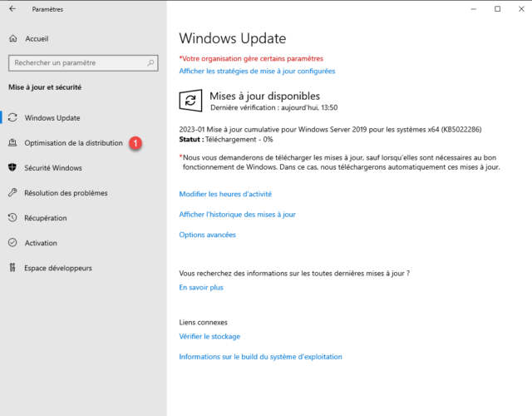Open the Activation section

point(41,243)
